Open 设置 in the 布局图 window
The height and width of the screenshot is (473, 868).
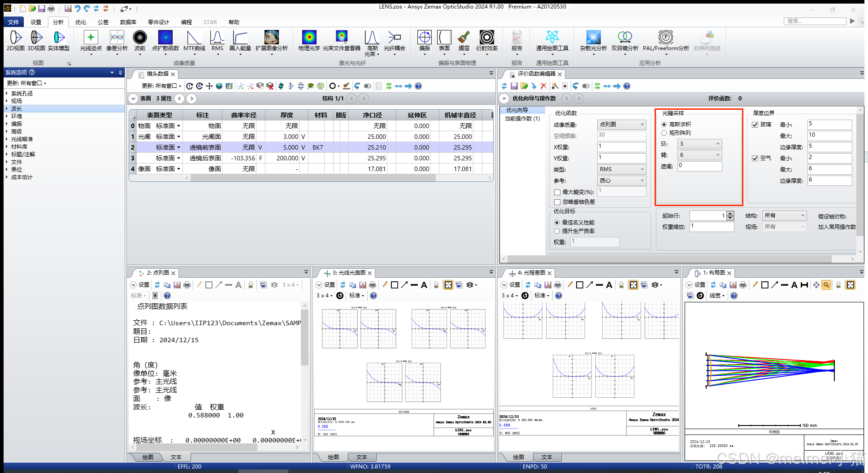click(696, 285)
